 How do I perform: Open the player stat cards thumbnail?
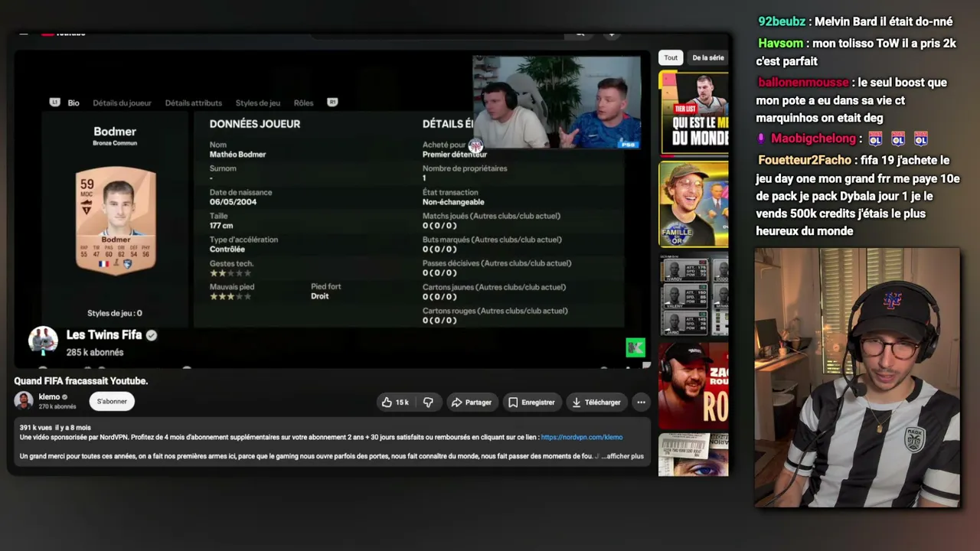pyautogui.click(x=694, y=295)
